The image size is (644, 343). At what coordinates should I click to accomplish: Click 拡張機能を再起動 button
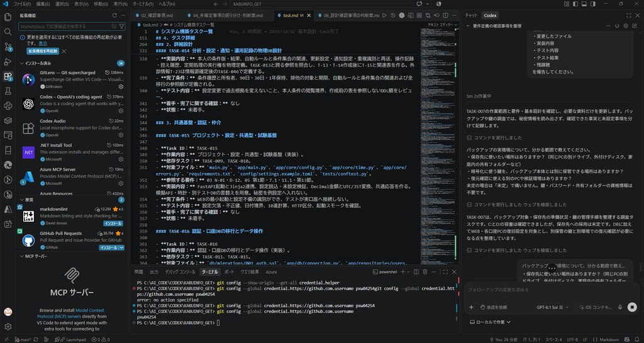pos(43,51)
